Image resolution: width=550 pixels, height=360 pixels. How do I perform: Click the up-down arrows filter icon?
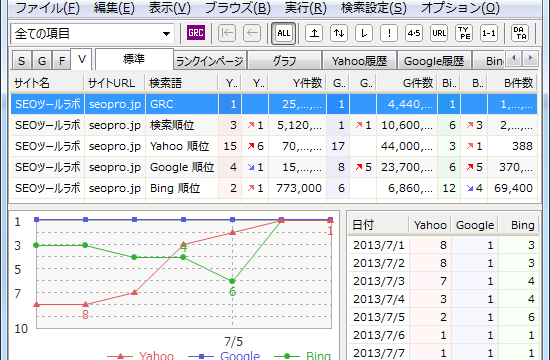coord(339,33)
